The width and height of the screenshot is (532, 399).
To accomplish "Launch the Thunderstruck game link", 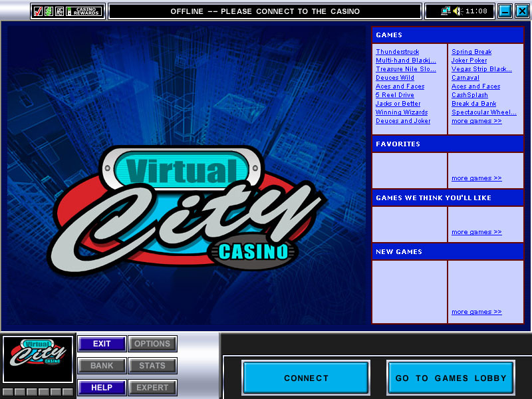I will pos(397,52).
